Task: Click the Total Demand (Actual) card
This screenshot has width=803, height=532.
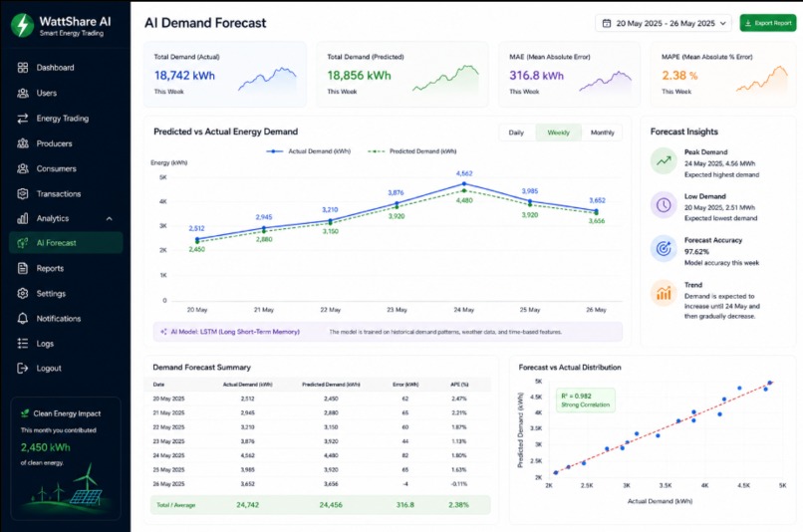Action: 225,75
